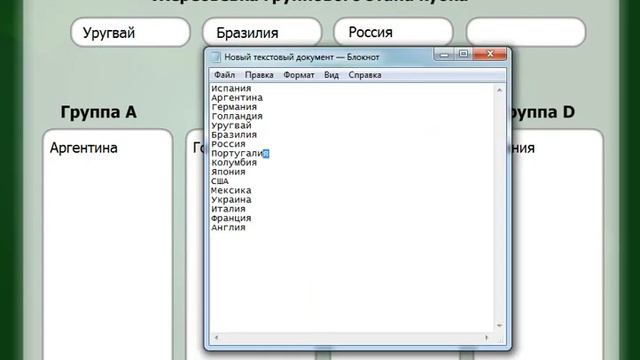The image size is (640, 360).
Task: Click the Испания line in Notepad
Action: pos(231,89)
